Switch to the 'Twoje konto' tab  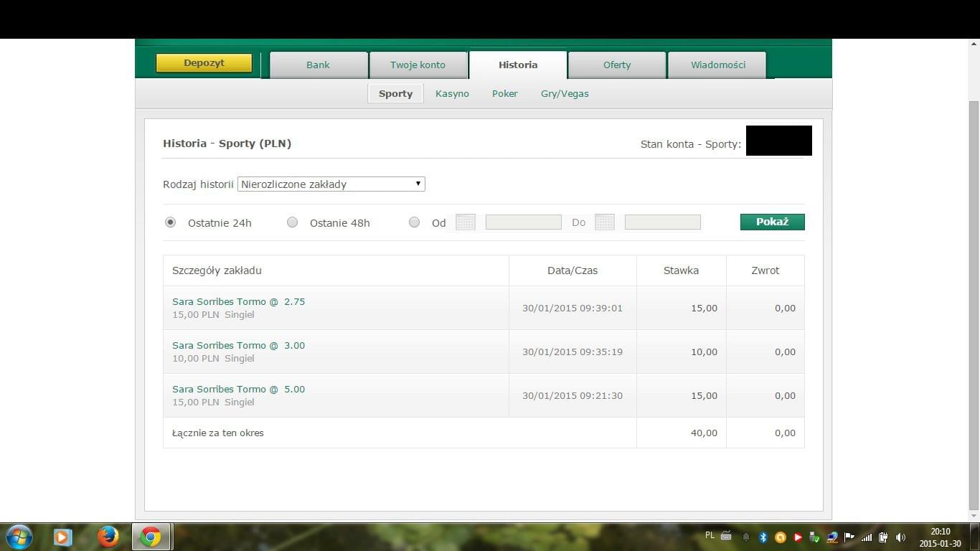(x=418, y=65)
